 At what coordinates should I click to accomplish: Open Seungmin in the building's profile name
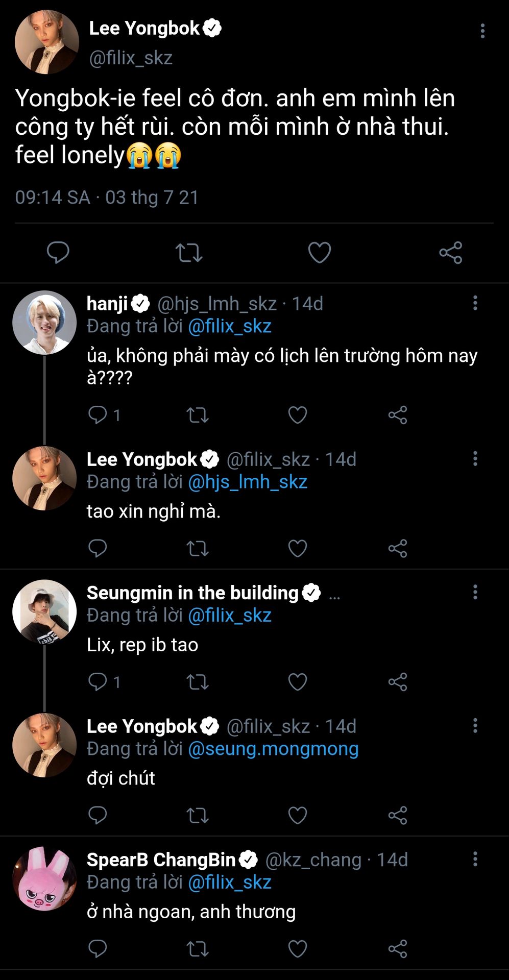[x=192, y=593]
